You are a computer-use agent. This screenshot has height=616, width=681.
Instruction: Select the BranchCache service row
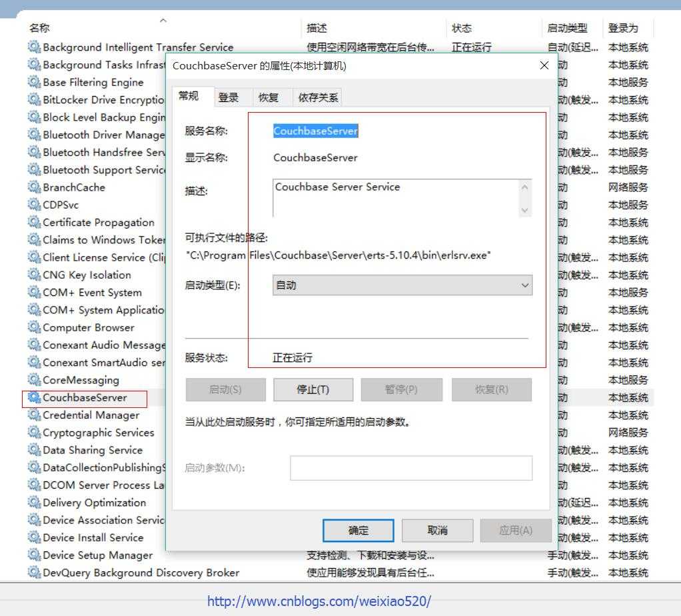coord(96,187)
